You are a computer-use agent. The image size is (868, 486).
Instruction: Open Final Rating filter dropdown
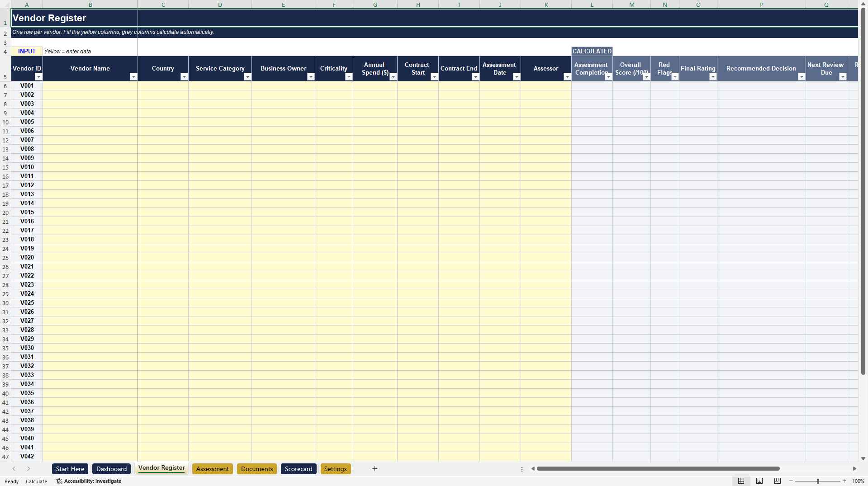pos(713,77)
